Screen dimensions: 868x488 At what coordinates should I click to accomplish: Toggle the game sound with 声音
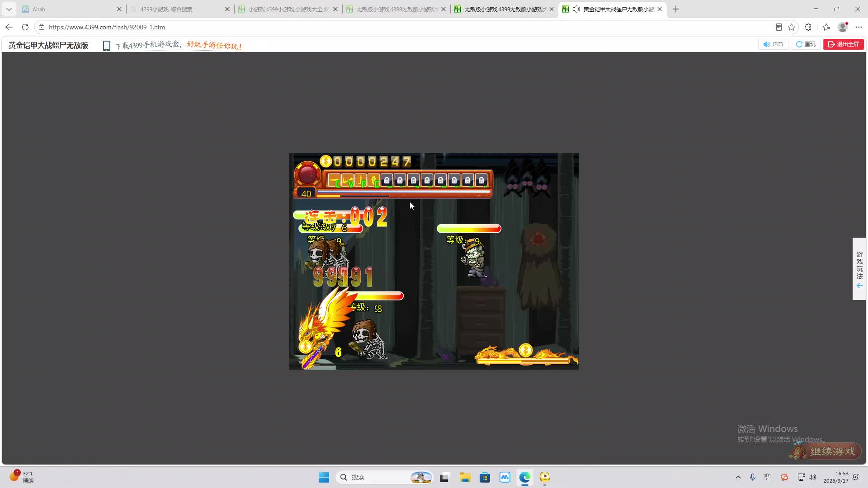pos(773,44)
